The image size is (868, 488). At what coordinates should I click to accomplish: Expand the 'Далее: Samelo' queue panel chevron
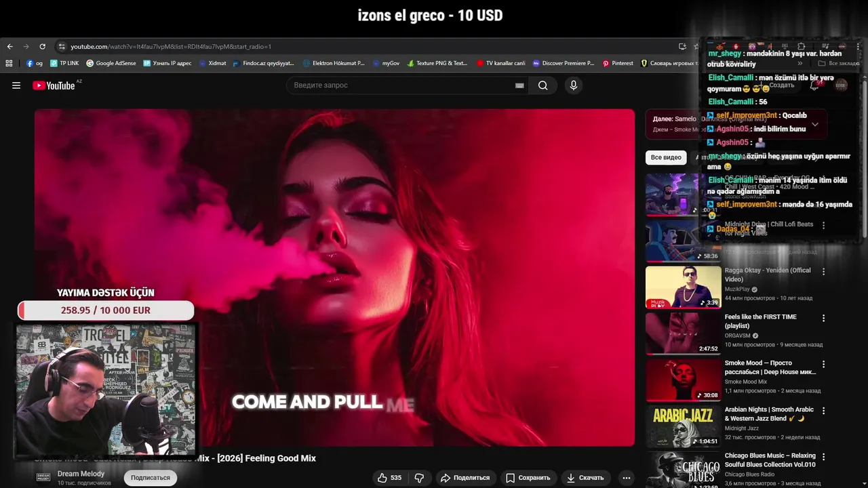tap(815, 124)
